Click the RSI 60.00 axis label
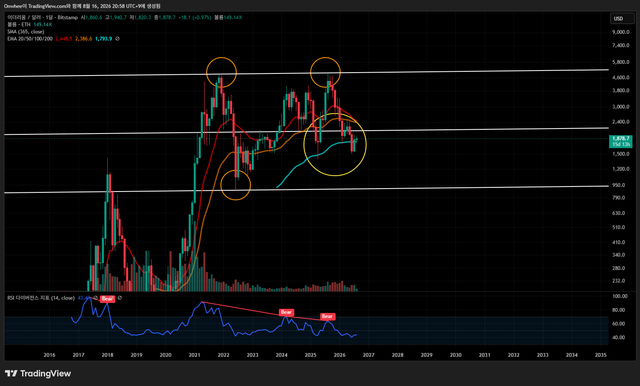This screenshot has width=640, height=386. coord(620,324)
